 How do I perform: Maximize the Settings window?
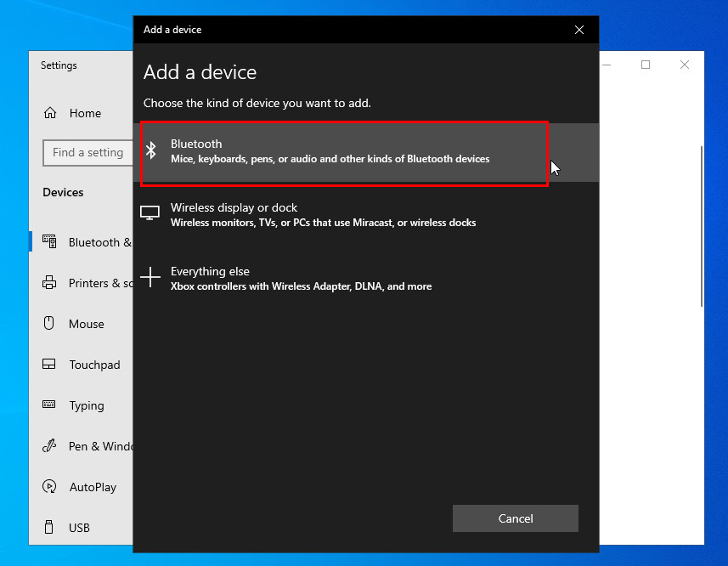pyautogui.click(x=646, y=65)
